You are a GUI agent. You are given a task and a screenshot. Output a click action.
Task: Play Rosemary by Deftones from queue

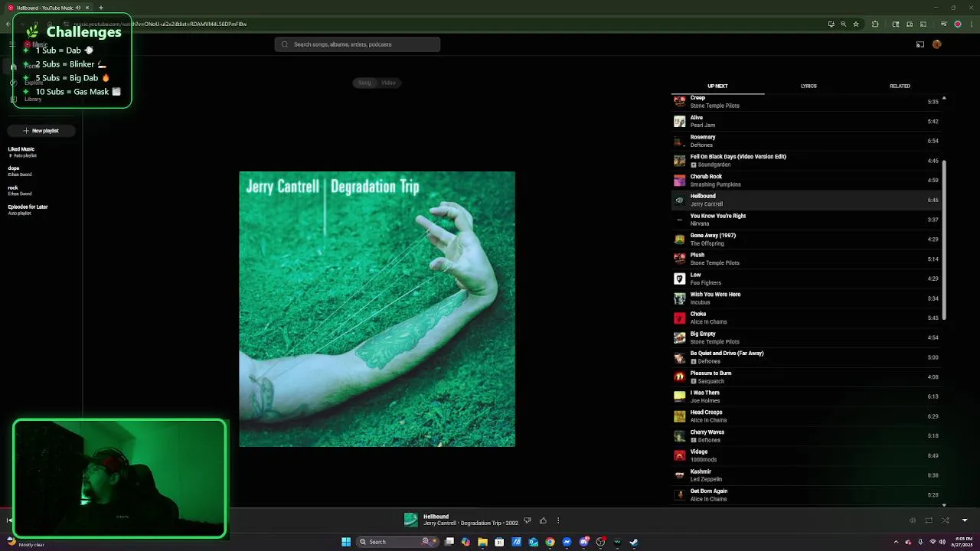(x=806, y=141)
